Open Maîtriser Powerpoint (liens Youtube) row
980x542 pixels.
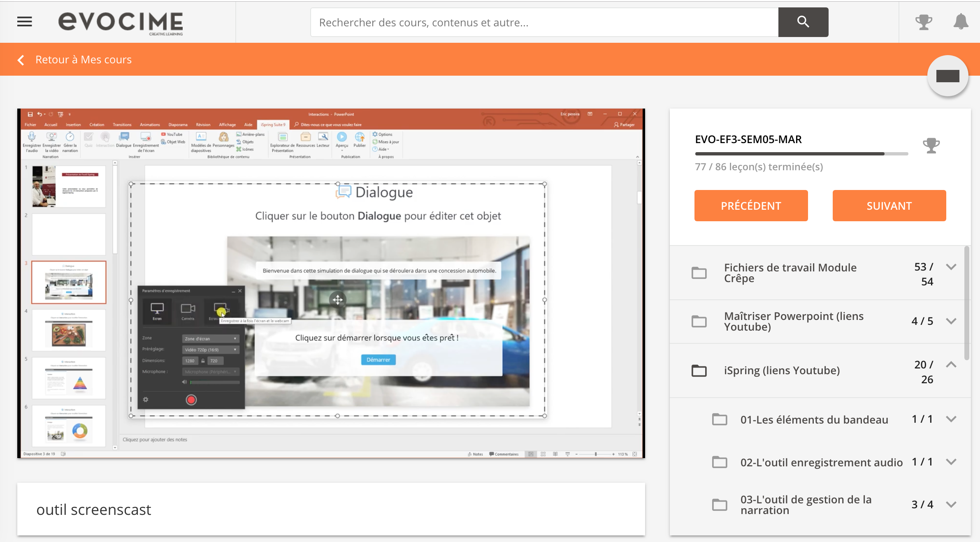(x=820, y=322)
